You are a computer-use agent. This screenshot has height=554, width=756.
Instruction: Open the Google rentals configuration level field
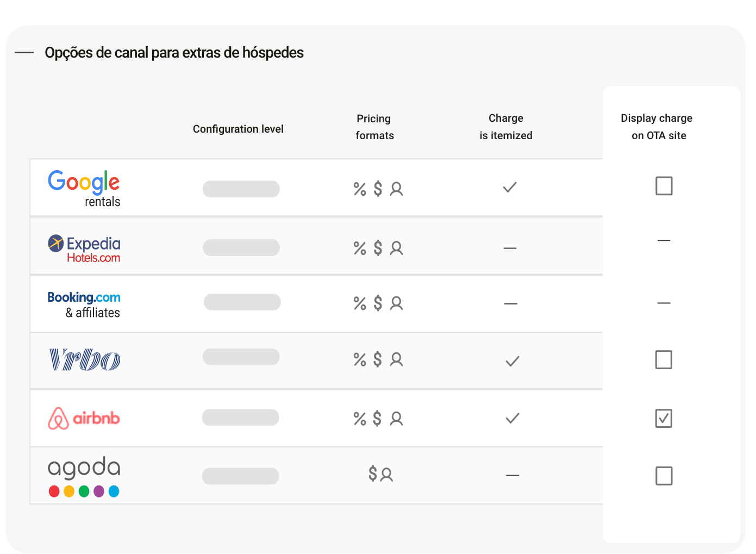tap(241, 189)
